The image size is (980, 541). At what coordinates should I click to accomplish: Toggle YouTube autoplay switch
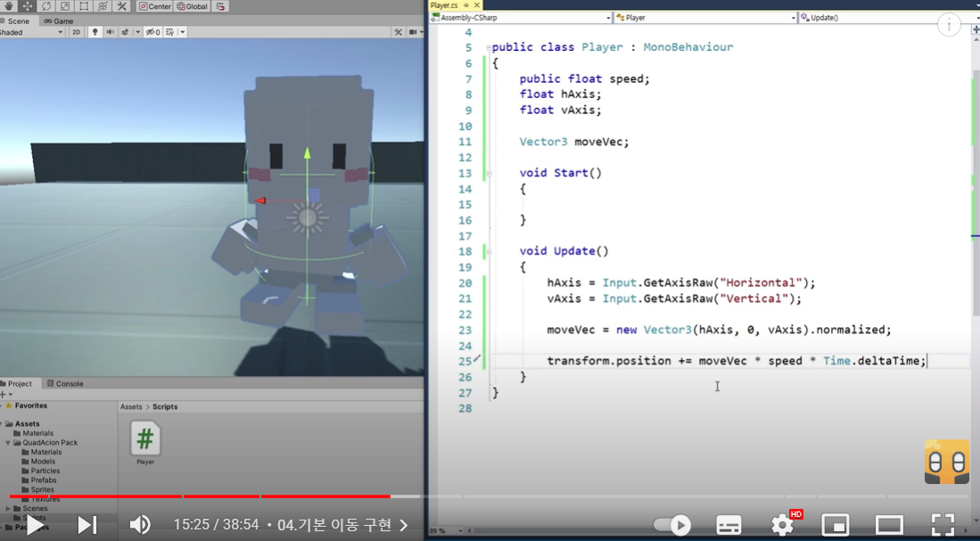click(x=671, y=525)
